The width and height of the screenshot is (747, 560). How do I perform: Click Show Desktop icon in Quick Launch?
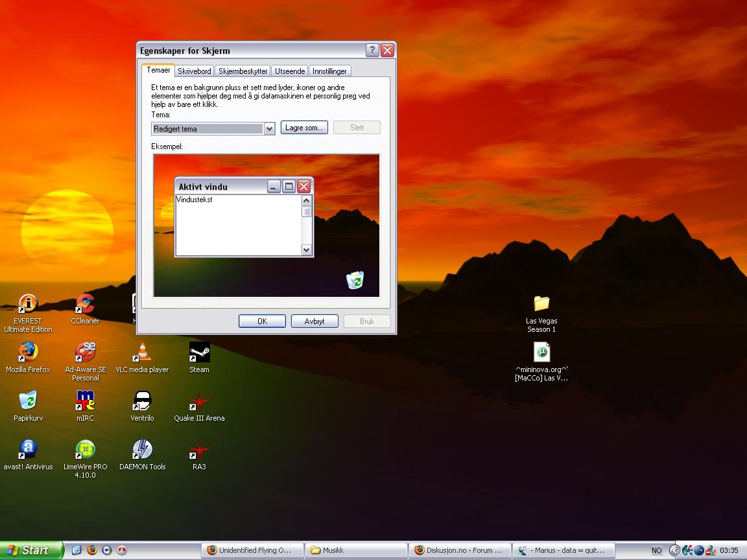(77, 550)
